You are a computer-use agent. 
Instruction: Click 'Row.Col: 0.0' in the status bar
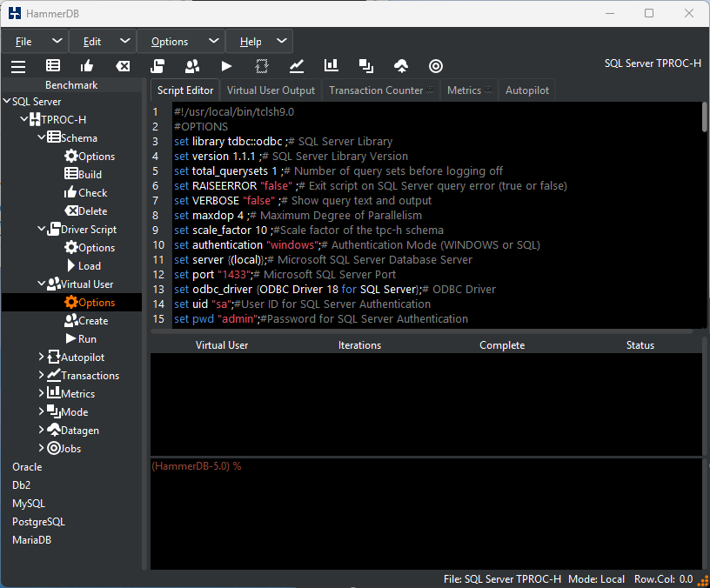[663, 579]
